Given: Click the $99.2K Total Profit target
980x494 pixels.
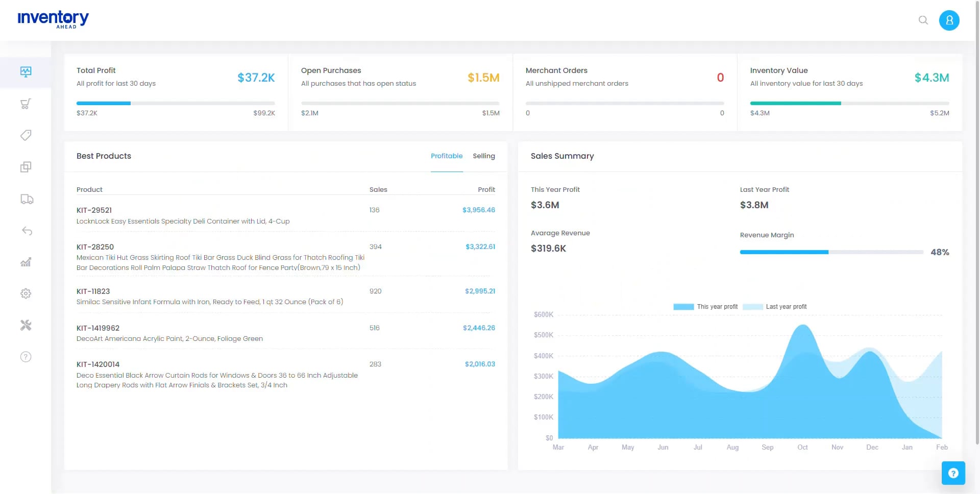Looking at the screenshot, I should click(264, 113).
